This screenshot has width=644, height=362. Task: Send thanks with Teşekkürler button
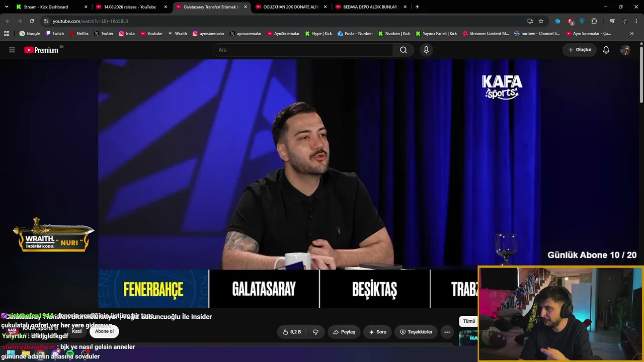pos(416,332)
